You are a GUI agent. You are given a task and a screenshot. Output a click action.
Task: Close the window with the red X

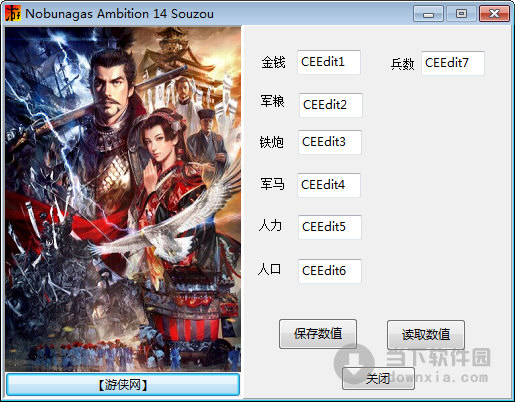[494, 14]
